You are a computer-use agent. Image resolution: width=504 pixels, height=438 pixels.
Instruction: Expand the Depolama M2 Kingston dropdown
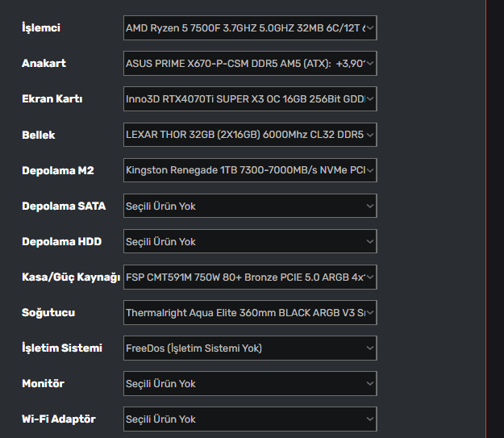[249, 170]
